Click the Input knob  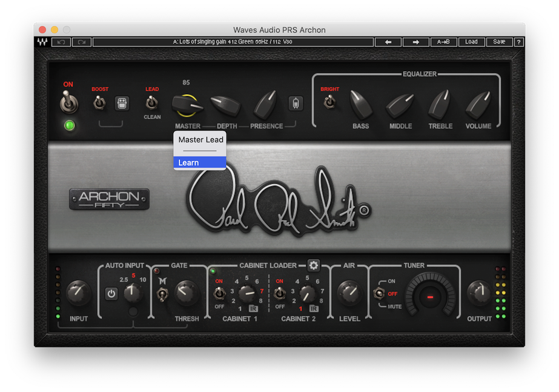(79, 293)
